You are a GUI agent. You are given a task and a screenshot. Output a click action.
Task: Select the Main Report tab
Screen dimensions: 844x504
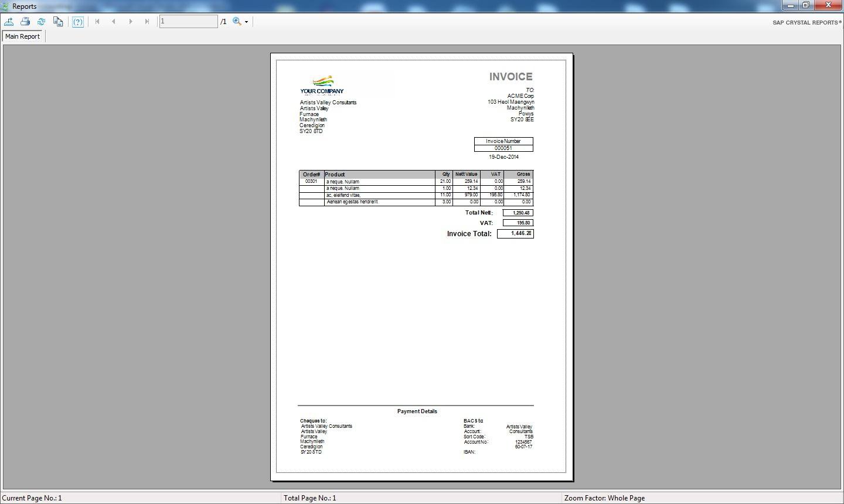coord(22,36)
